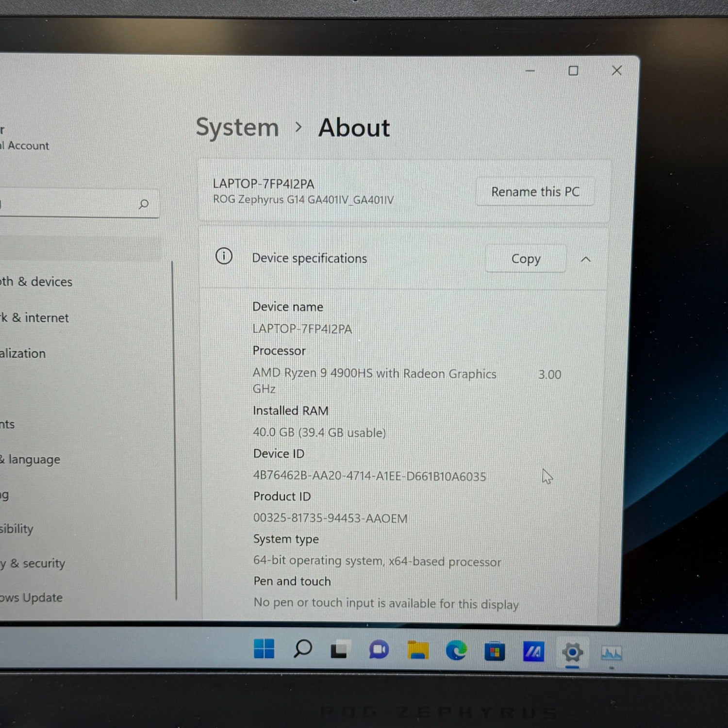Go back to System via breadcrumb
The image size is (728, 728).
237,128
